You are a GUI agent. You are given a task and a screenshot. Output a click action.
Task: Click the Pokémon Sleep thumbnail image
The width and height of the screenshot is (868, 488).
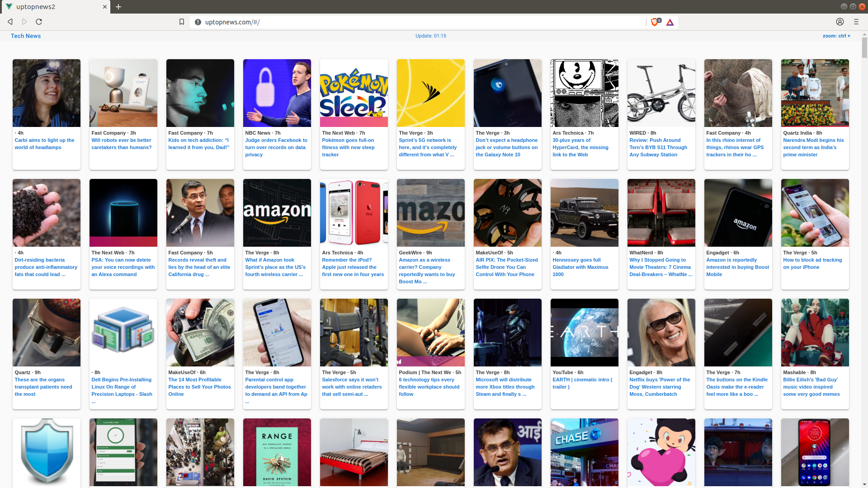pyautogui.click(x=354, y=93)
